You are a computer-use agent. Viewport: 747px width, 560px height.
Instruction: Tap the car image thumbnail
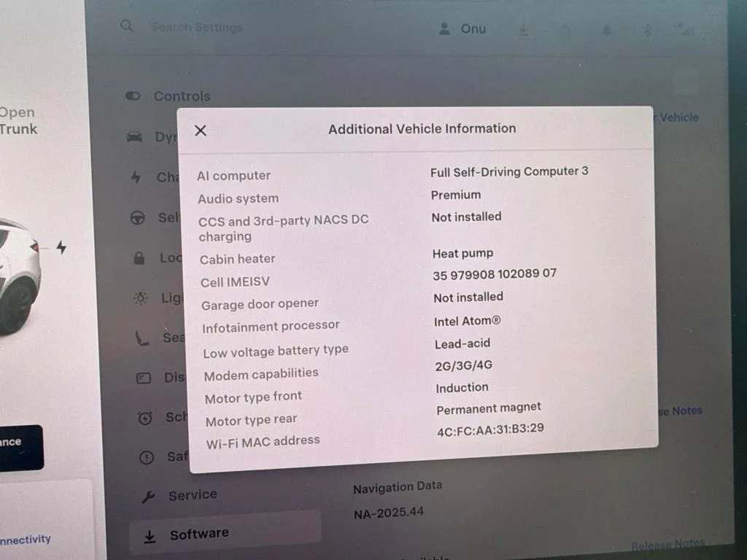[x=19, y=276]
